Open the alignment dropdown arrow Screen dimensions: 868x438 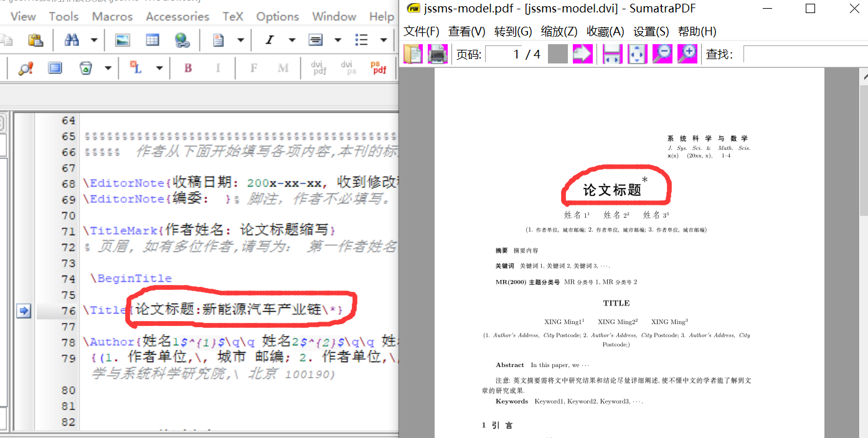tap(337, 40)
